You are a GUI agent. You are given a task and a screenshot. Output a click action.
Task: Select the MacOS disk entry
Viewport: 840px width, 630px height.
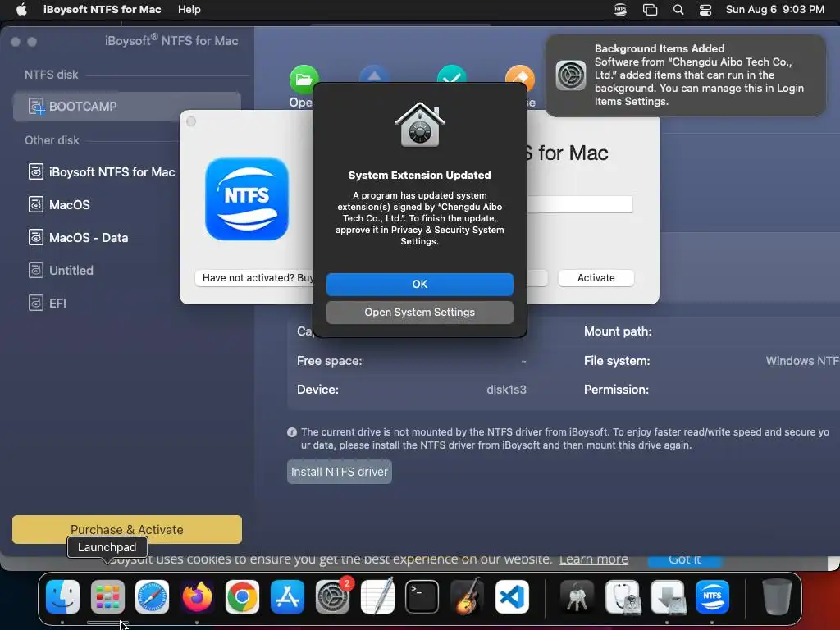click(59, 204)
